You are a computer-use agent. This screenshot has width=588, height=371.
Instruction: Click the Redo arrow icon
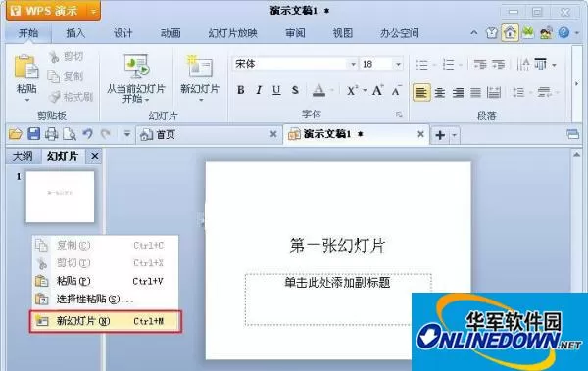[x=106, y=134]
